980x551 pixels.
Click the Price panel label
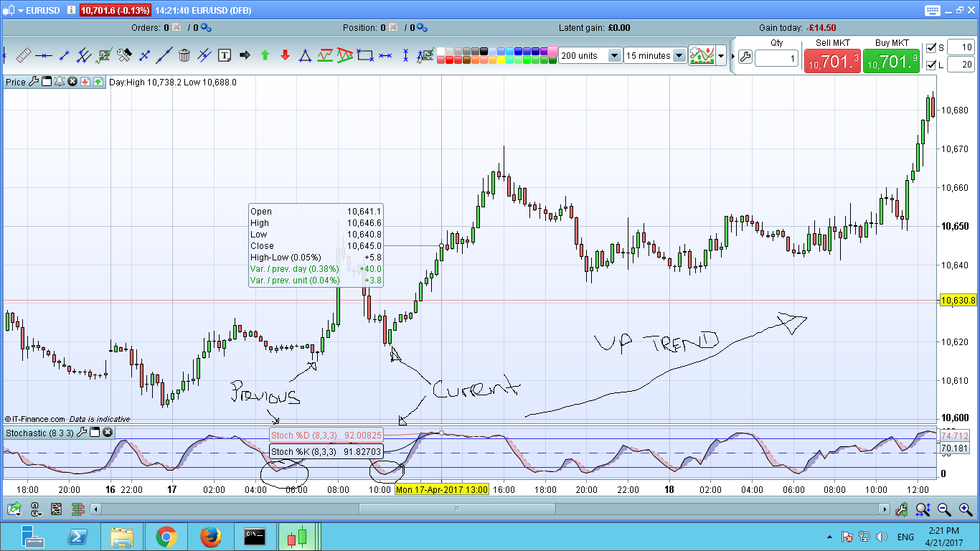15,82
